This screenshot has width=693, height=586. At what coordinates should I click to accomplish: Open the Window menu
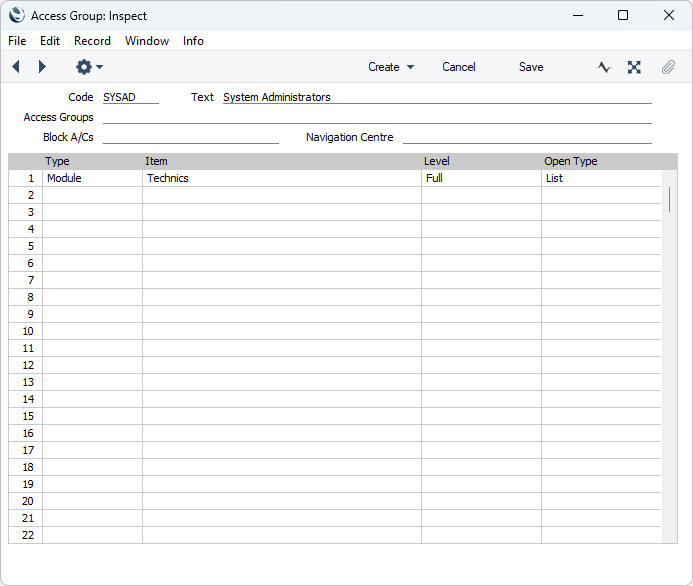[147, 41]
